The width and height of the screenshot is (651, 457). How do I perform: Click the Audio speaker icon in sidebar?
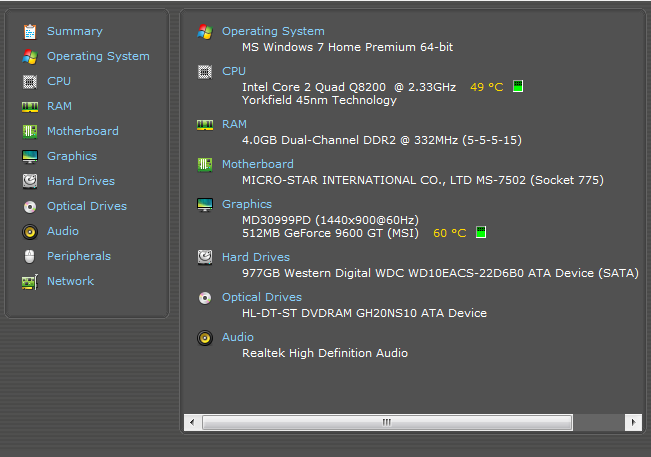pyautogui.click(x=30, y=232)
